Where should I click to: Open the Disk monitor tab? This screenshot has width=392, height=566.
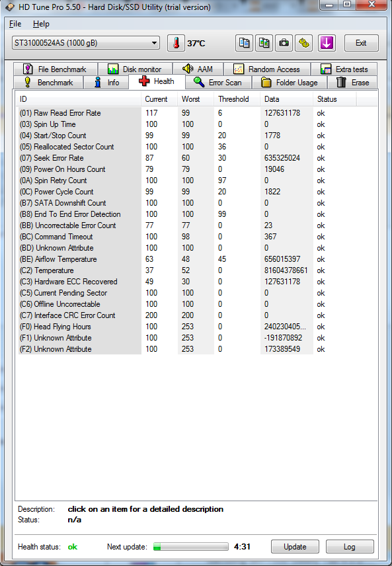[x=135, y=69]
